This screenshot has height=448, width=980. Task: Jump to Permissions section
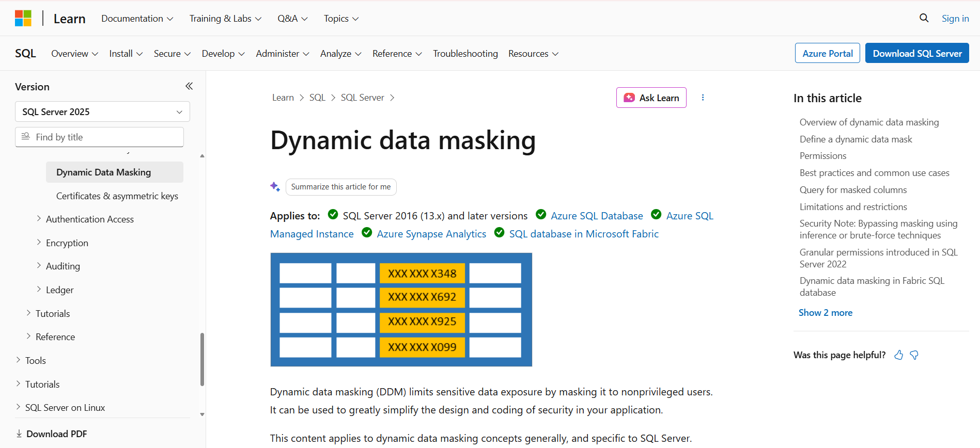coord(823,156)
